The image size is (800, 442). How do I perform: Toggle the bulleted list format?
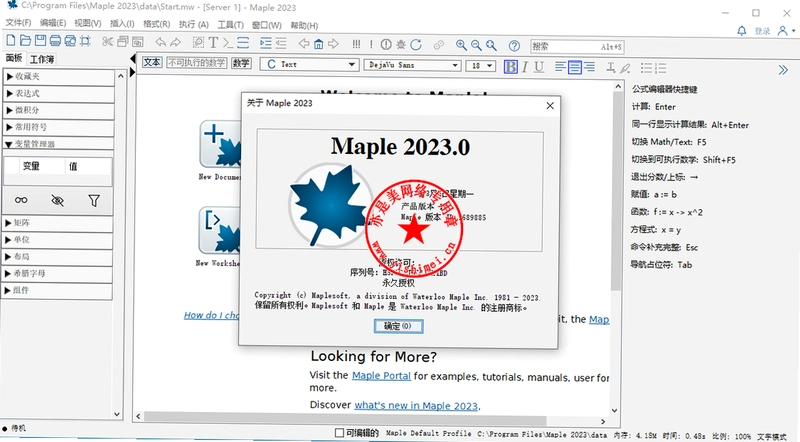tap(646, 68)
